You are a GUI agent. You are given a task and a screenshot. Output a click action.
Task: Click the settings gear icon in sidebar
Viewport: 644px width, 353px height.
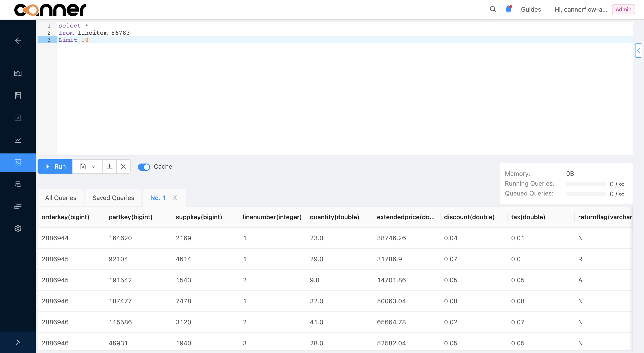pos(18,228)
